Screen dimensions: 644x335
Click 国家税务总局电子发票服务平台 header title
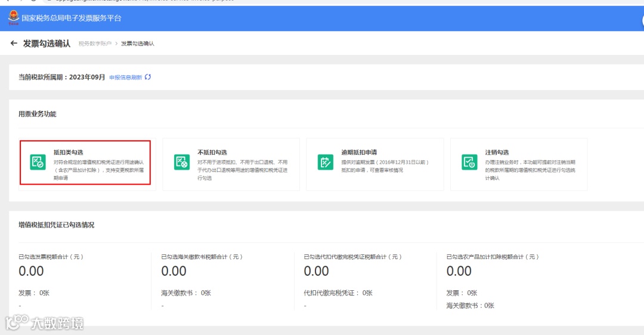pyautogui.click(x=72, y=18)
